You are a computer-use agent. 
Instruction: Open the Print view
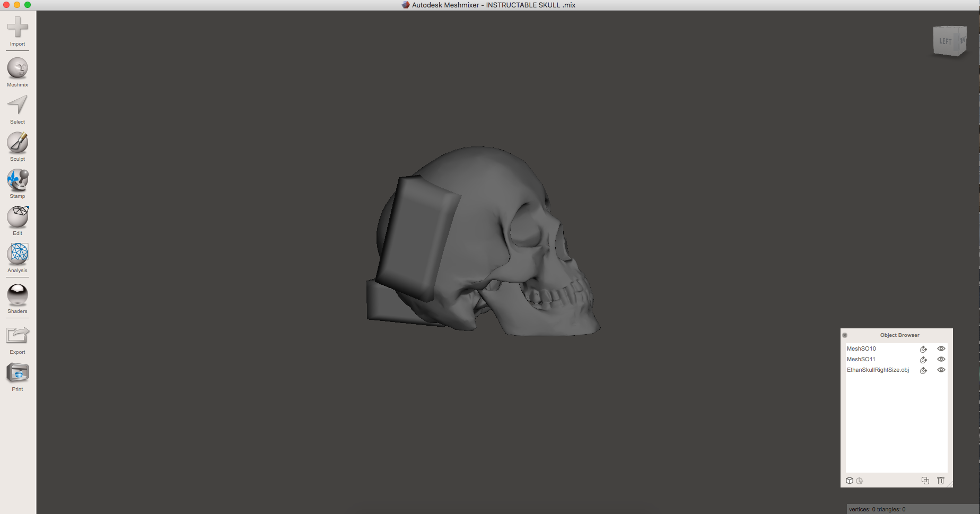(x=17, y=377)
